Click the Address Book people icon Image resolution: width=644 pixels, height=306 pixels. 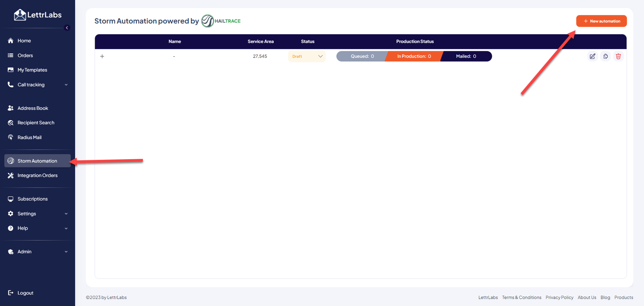(11, 108)
